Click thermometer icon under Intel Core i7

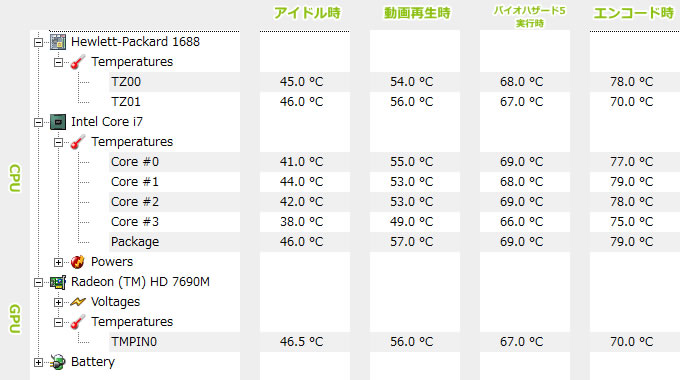[x=78, y=142]
